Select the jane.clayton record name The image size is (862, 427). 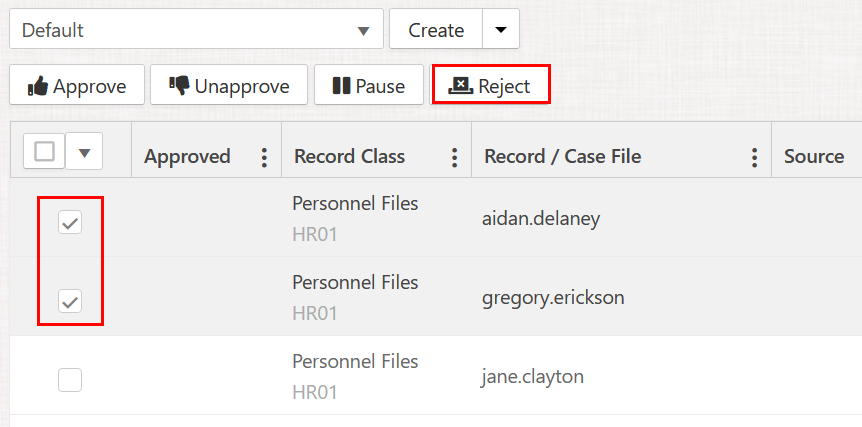(533, 376)
